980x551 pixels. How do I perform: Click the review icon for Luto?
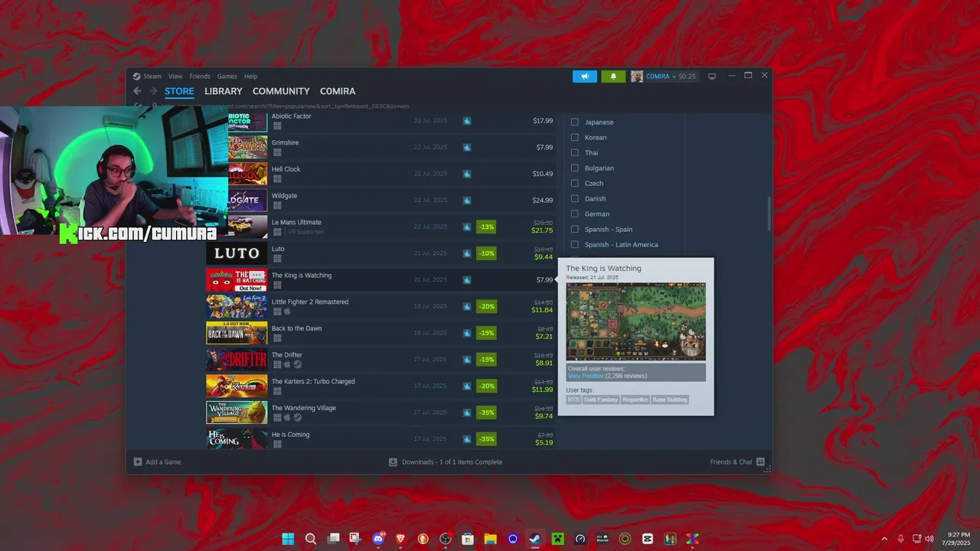pyautogui.click(x=466, y=253)
